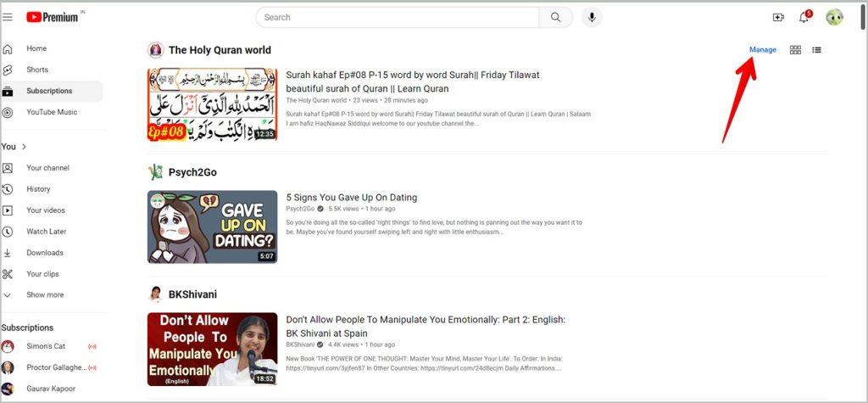The width and height of the screenshot is (868, 403).
Task: Click the 'New Book THE POWER' description
Action: (x=424, y=363)
